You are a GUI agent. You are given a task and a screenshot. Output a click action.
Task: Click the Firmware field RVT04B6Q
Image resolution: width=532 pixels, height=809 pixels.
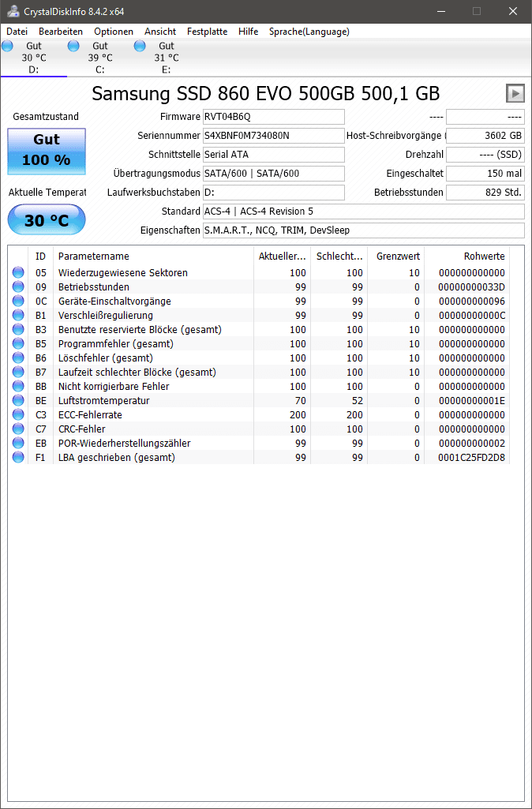273,117
